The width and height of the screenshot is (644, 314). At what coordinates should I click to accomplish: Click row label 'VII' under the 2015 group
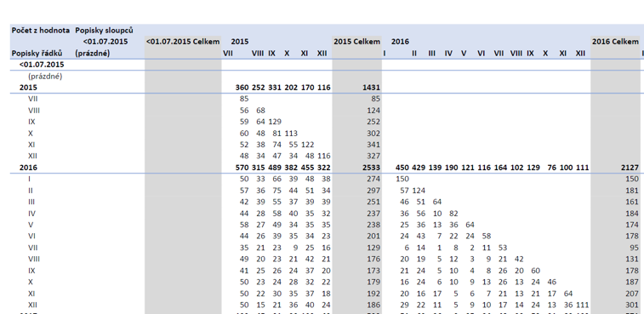coord(33,99)
